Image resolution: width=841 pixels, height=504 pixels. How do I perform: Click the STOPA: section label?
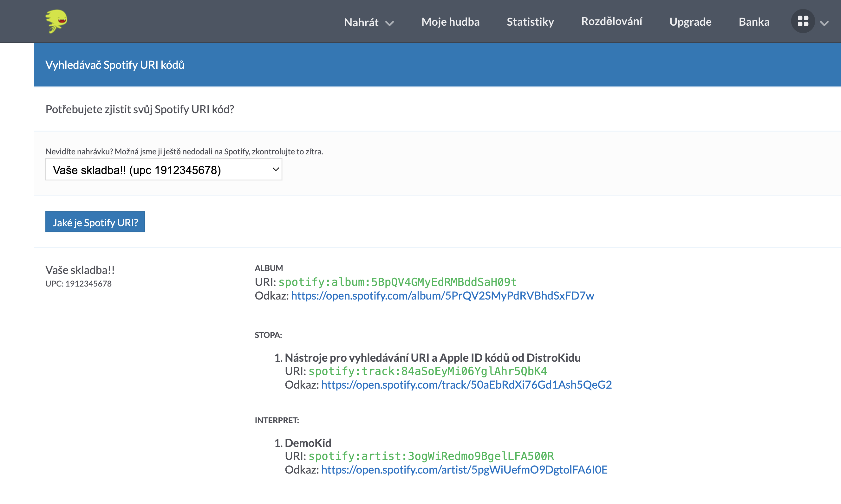268,335
